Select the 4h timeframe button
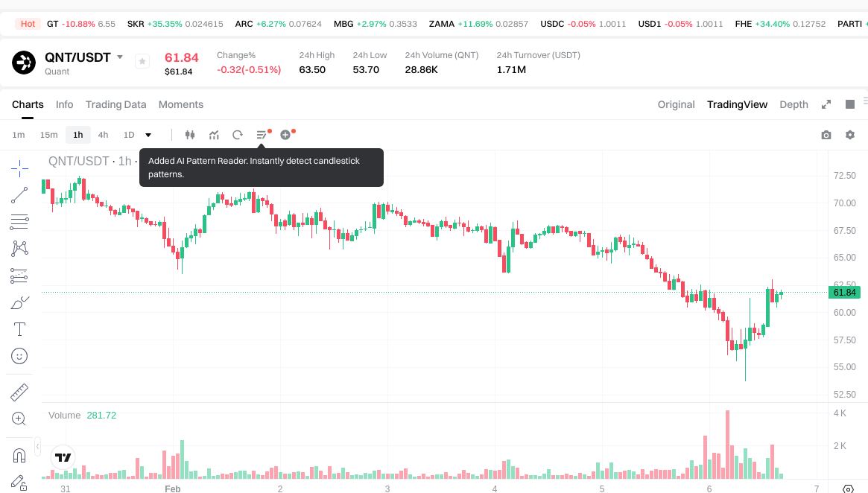The width and height of the screenshot is (868, 493). 103,135
